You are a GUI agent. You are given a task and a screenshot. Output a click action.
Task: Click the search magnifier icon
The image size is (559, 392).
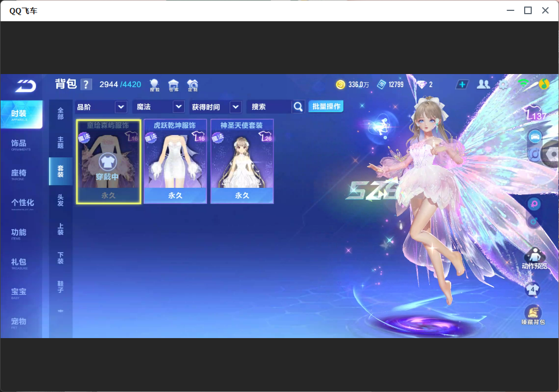coord(298,107)
